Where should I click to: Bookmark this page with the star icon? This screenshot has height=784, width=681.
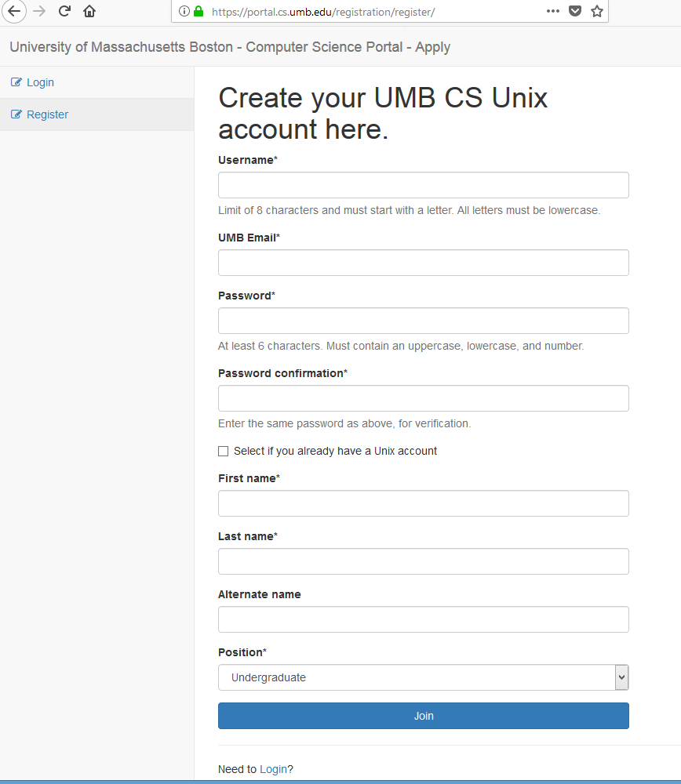click(x=595, y=12)
